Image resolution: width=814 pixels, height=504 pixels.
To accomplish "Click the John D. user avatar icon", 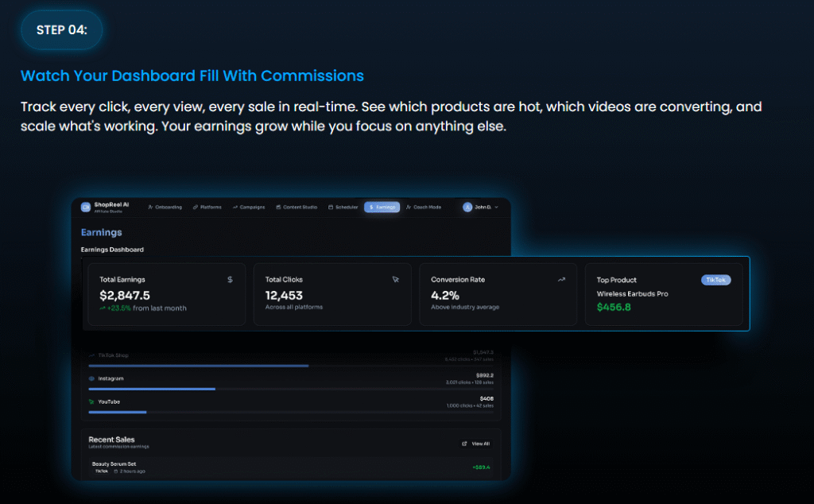I will [467, 207].
